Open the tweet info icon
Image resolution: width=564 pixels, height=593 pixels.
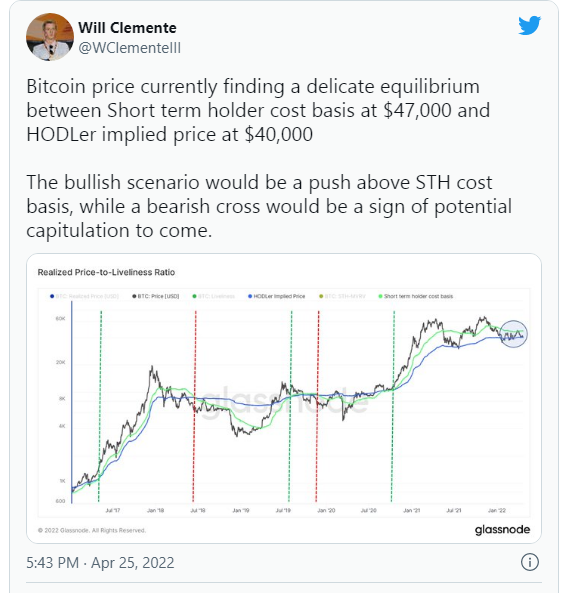pyautogui.click(x=530, y=562)
